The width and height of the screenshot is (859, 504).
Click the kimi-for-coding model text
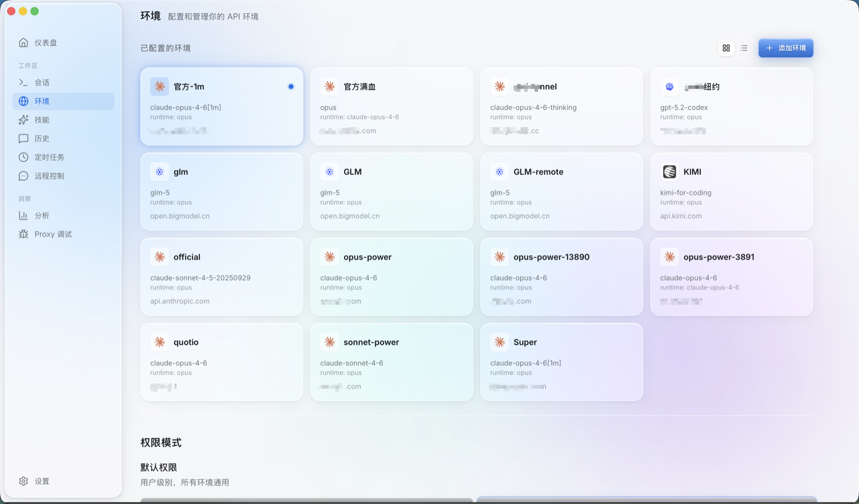coord(686,193)
